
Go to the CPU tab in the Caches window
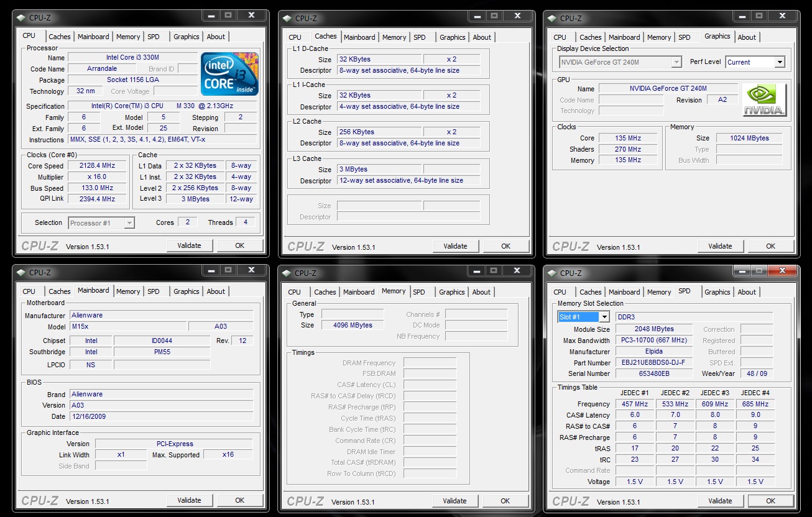click(x=295, y=37)
